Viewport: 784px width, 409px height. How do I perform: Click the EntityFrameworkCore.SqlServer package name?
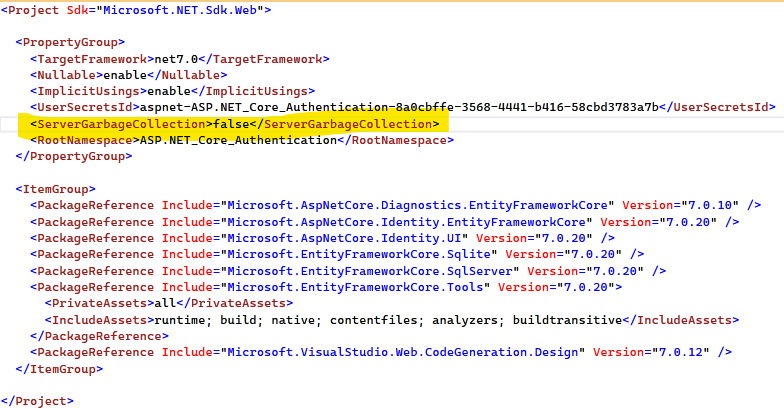370,271
